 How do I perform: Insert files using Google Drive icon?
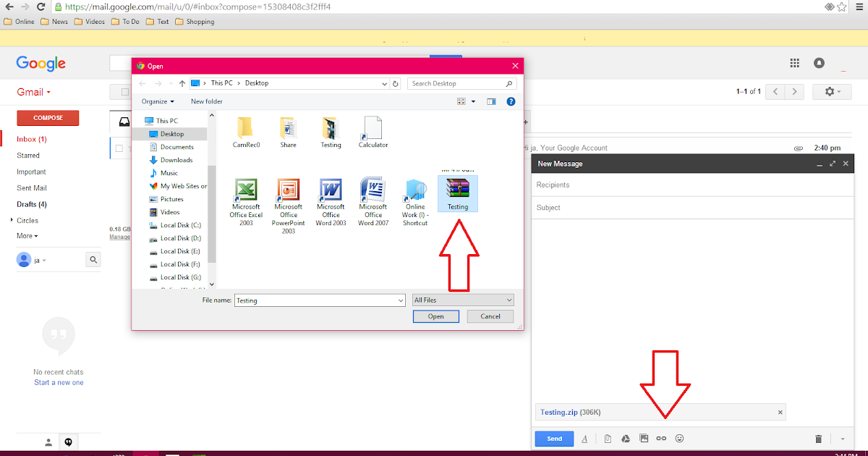tap(626, 439)
